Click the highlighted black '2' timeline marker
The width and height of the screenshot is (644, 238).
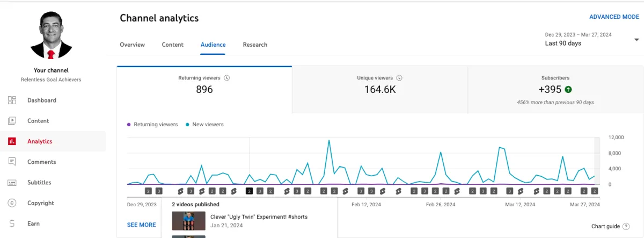click(249, 191)
